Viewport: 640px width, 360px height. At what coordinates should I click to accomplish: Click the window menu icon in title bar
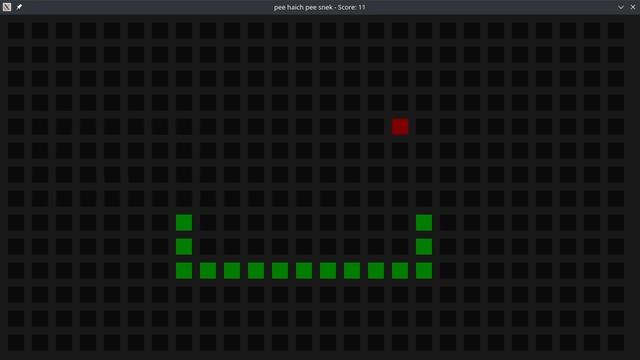(7, 7)
